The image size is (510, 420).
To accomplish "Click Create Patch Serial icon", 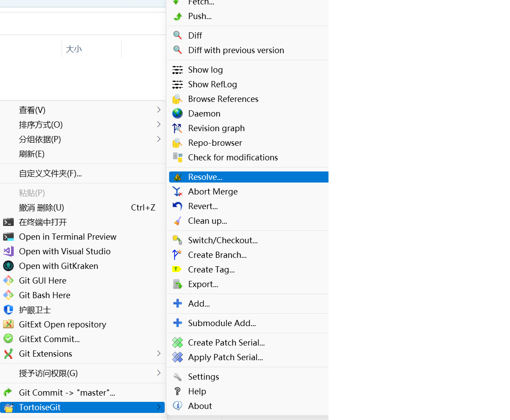I will coord(178,342).
